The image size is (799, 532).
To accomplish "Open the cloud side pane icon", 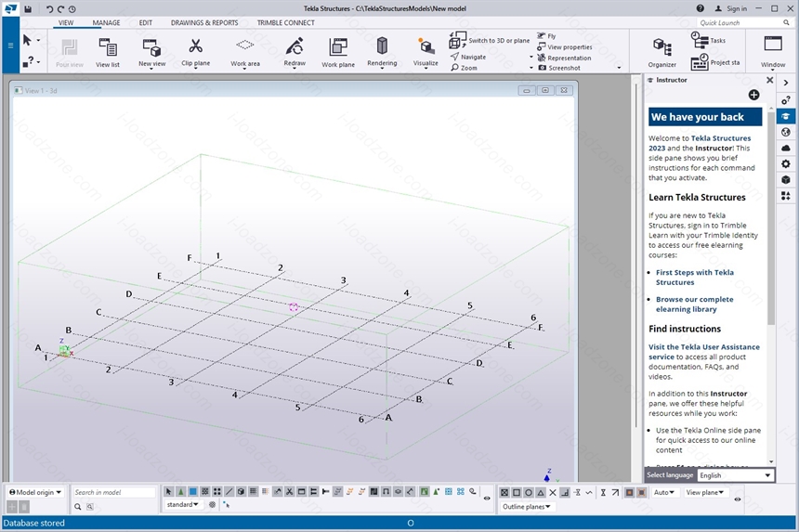I will pos(786,149).
